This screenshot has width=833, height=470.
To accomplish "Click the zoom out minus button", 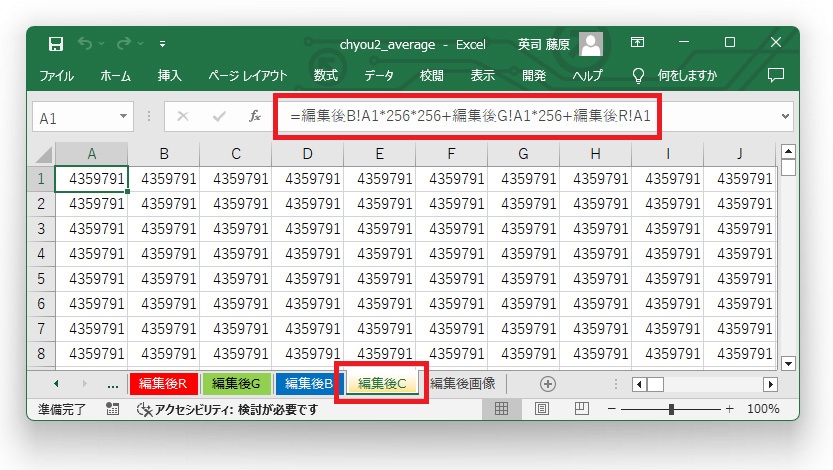I will [x=611, y=409].
